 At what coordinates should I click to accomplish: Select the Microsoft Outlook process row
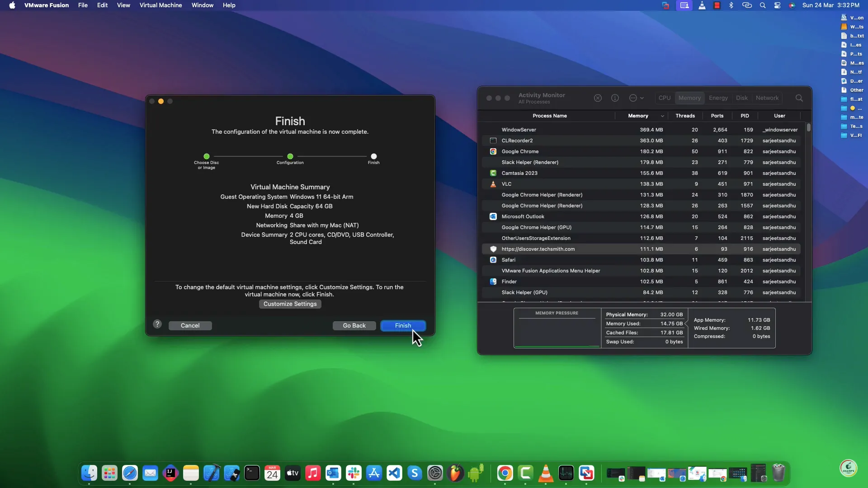click(641, 216)
